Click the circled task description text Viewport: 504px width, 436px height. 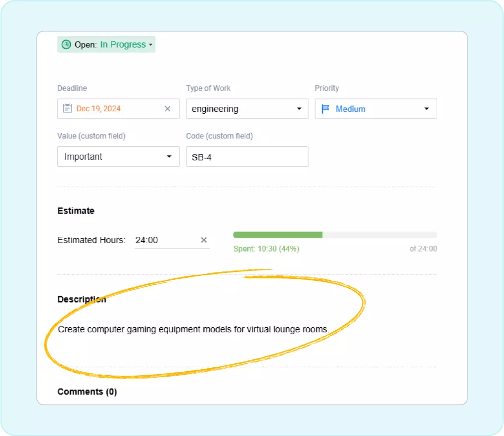(193, 329)
